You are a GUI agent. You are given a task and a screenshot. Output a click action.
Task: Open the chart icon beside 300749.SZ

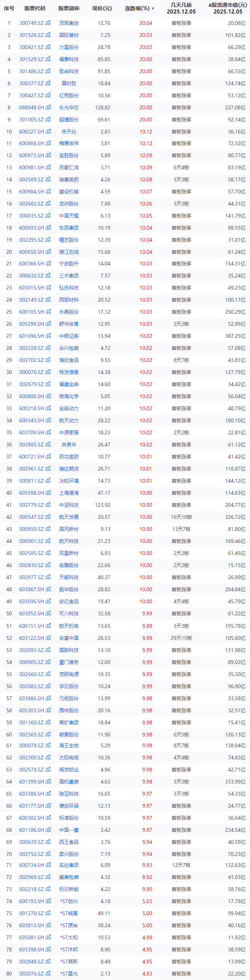tap(48, 23)
